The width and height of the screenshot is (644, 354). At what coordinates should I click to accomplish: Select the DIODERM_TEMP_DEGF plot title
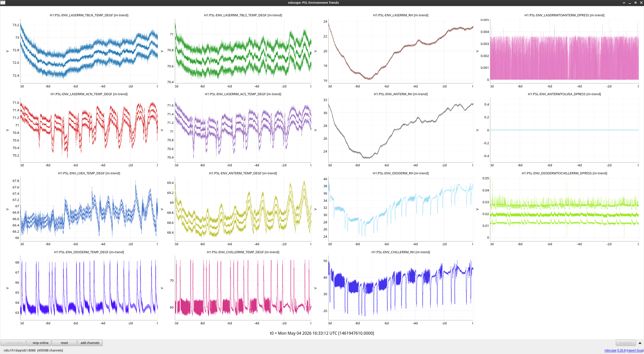coord(89,252)
